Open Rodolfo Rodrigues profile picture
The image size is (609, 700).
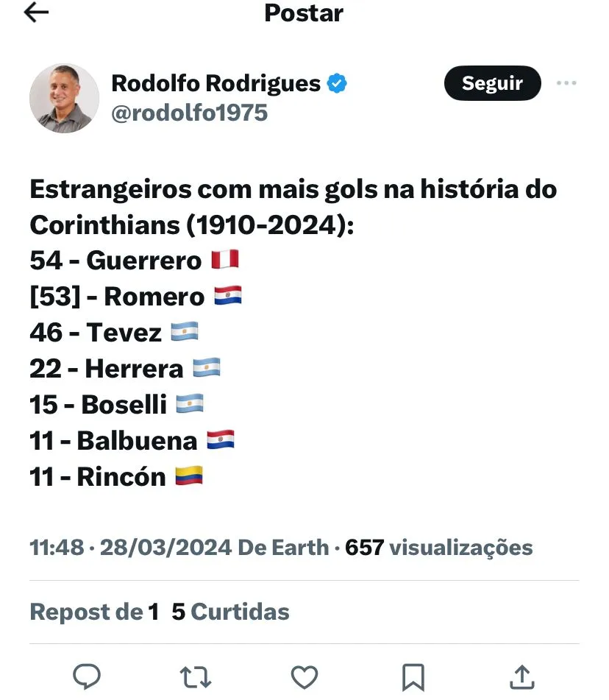pyautogui.click(x=64, y=98)
